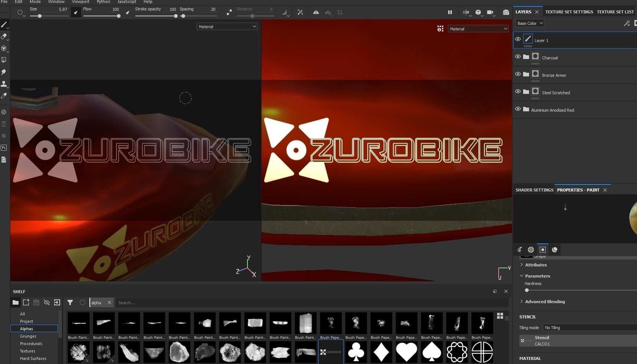Viewport: 637px width, 364px height.
Task: Hide Layer 1 visibility eye
Action: click(518, 39)
